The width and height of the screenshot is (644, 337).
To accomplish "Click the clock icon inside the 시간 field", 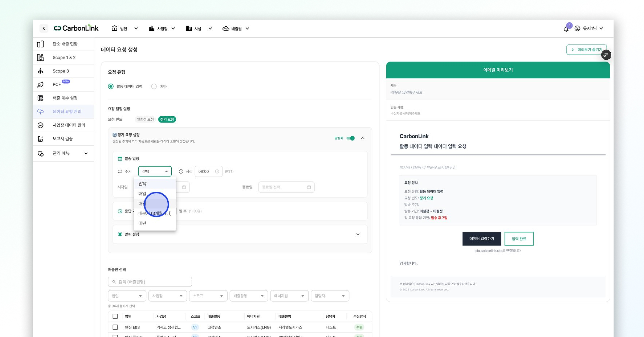I will tap(217, 171).
